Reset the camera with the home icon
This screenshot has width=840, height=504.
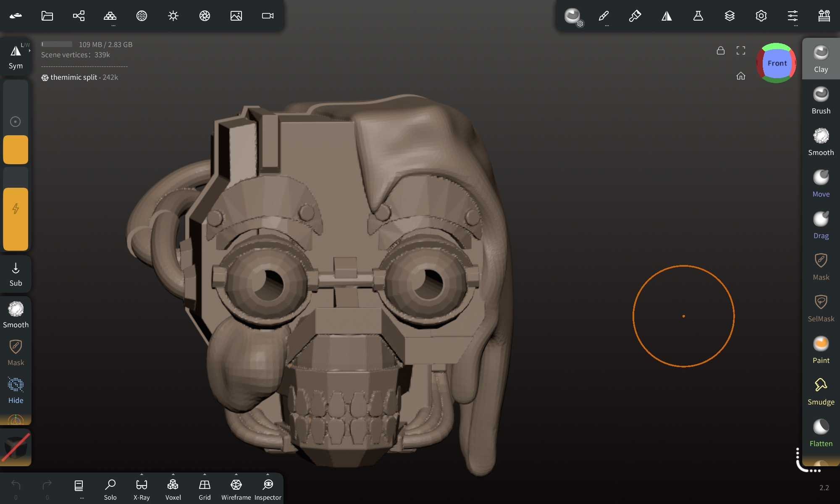pyautogui.click(x=741, y=76)
